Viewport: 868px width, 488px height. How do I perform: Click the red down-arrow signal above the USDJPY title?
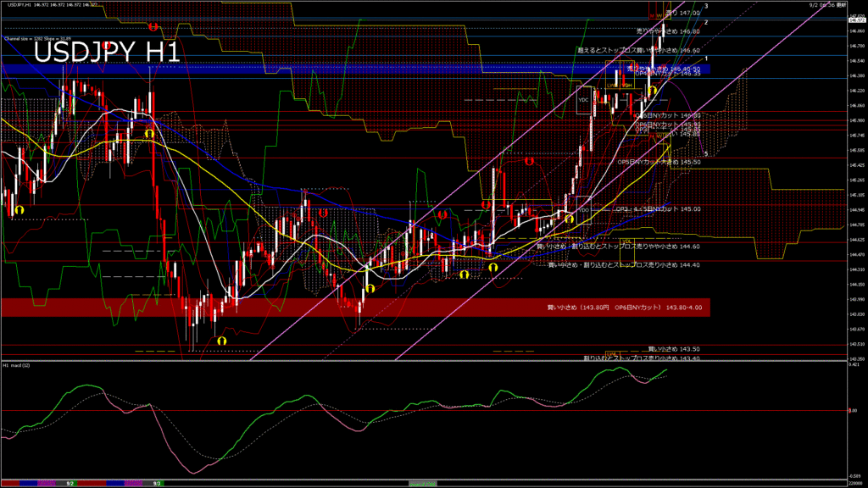(x=153, y=26)
